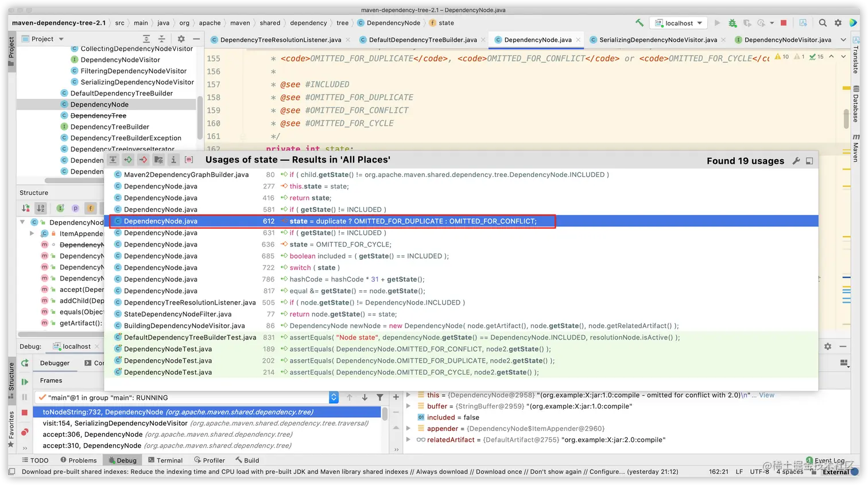Click View Breakpoints icon in Debug panel
Image resolution: width=868 pixels, height=485 pixels.
tap(25, 432)
